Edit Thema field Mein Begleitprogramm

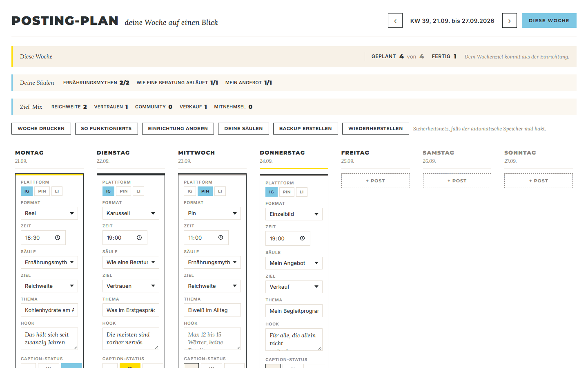(294, 311)
